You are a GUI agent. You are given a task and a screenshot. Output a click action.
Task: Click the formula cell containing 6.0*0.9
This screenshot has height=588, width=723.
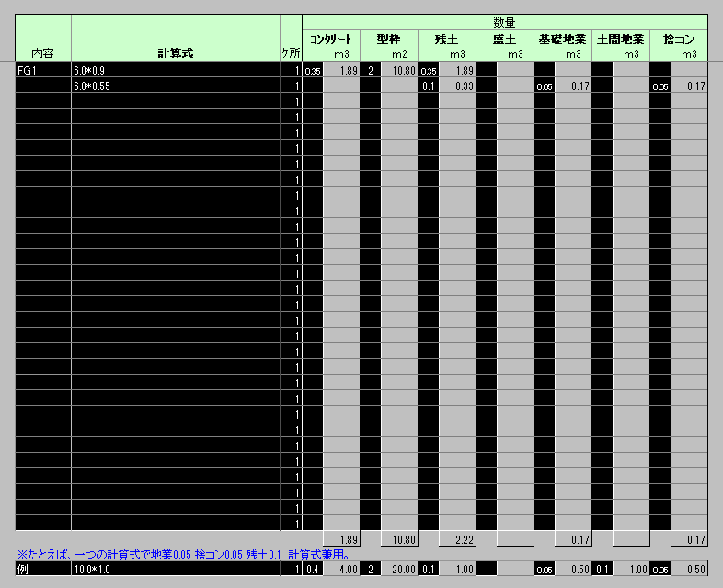(x=175, y=70)
